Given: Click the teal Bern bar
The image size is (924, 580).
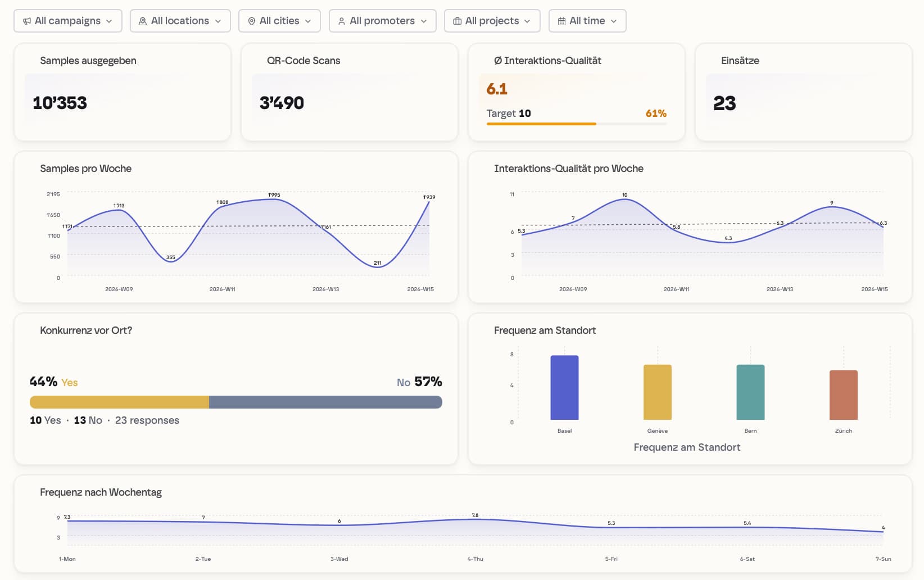Looking at the screenshot, I should pyautogui.click(x=750, y=392).
